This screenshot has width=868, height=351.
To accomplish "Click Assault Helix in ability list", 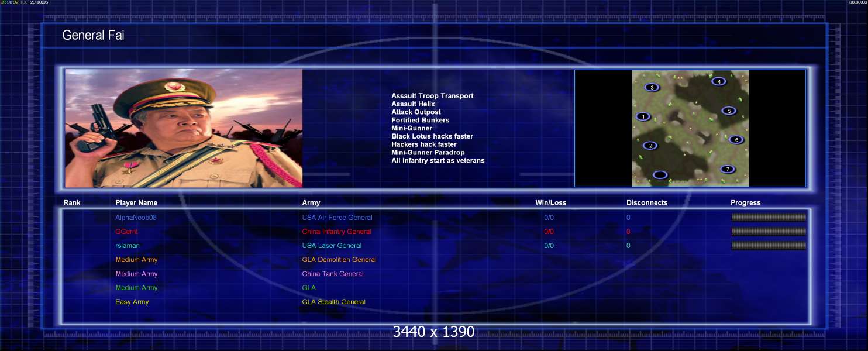I will coord(413,104).
